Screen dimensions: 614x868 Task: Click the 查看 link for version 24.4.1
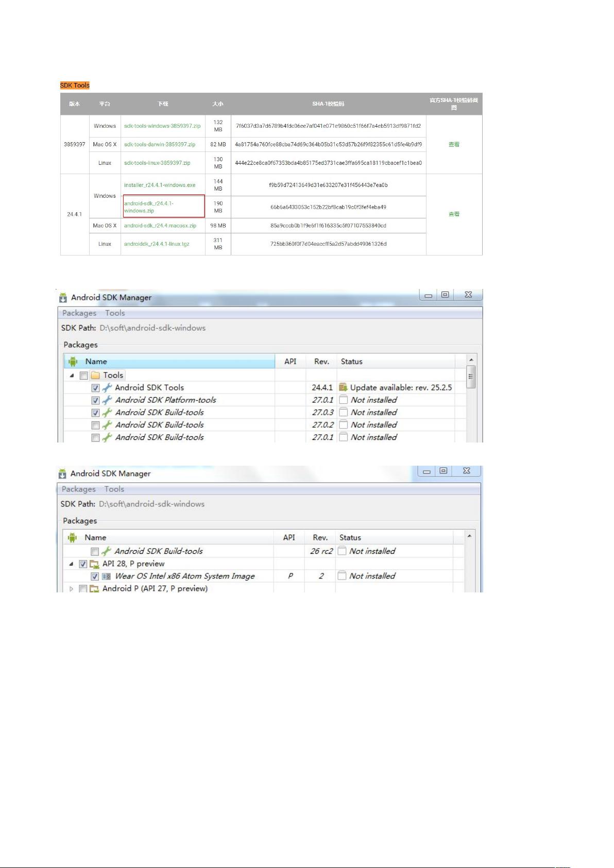click(x=454, y=214)
